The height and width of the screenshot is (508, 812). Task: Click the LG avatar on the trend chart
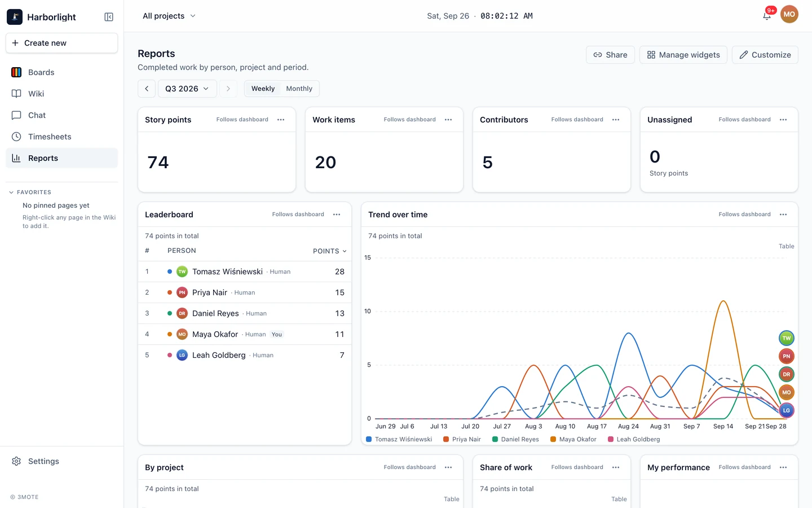(x=787, y=410)
